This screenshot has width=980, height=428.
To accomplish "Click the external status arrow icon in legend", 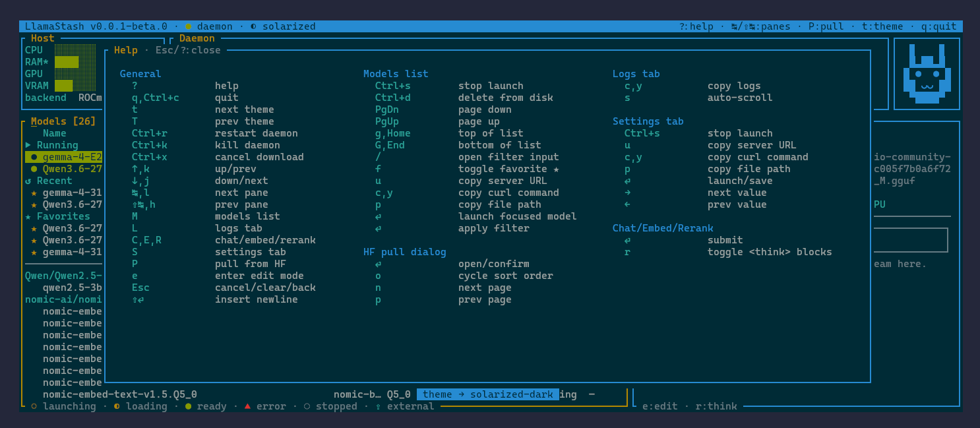I will tap(378, 406).
